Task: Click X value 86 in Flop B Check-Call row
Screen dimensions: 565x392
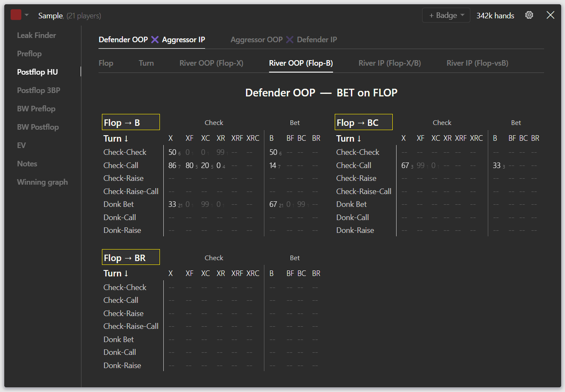Action: (x=172, y=166)
